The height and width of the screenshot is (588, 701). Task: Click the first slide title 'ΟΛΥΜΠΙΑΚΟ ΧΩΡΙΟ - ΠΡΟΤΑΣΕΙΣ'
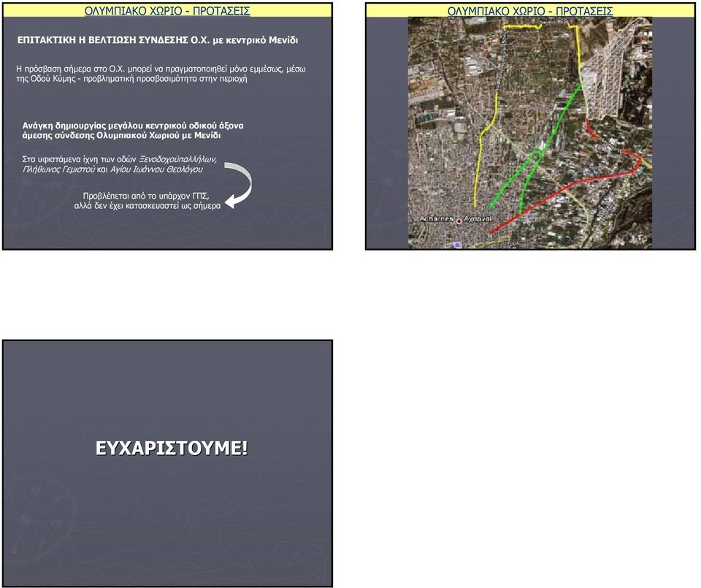tap(167, 11)
